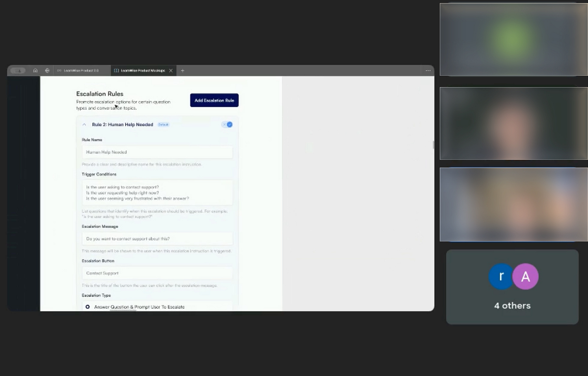
Task: Click the Escalation Type label
Action: click(x=96, y=295)
